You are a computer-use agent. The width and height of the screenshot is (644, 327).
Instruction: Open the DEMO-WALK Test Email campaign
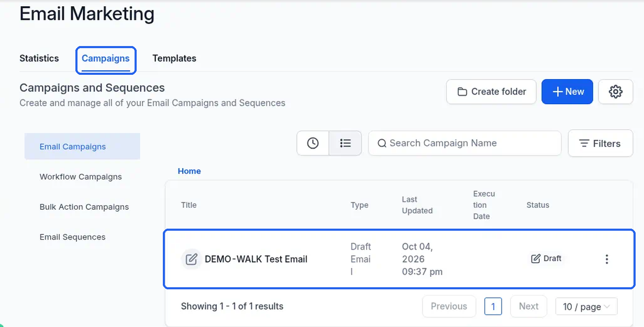click(x=256, y=259)
